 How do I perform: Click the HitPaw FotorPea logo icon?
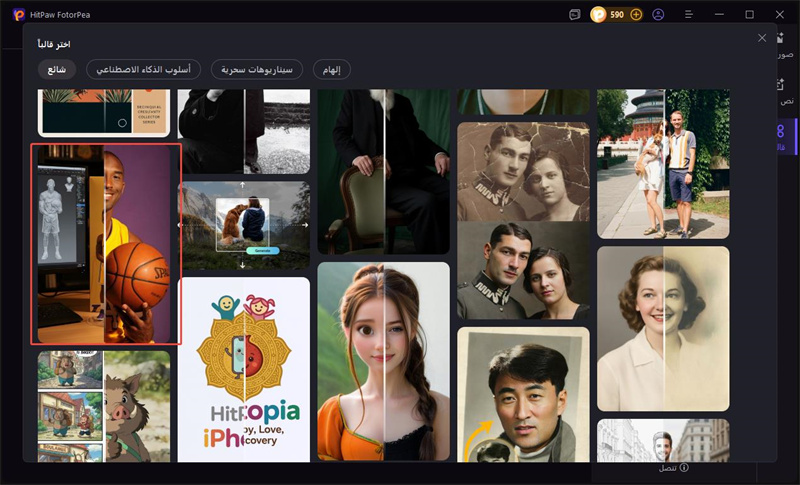tap(19, 14)
